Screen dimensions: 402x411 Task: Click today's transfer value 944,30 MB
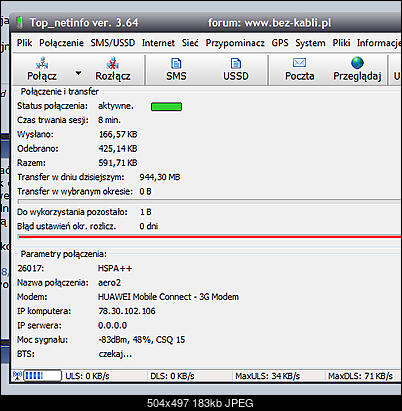(x=160, y=177)
